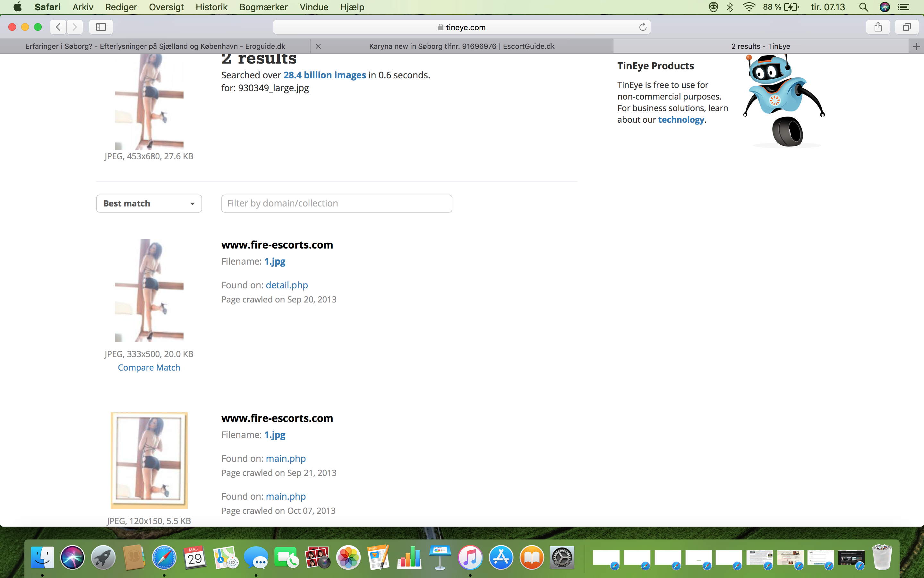This screenshot has width=924, height=578.
Task: Expand the Best match sort dropdown
Action: click(149, 203)
